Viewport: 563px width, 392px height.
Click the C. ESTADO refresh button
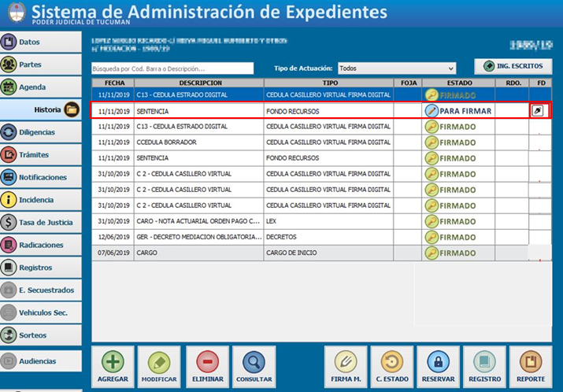click(392, 367)
